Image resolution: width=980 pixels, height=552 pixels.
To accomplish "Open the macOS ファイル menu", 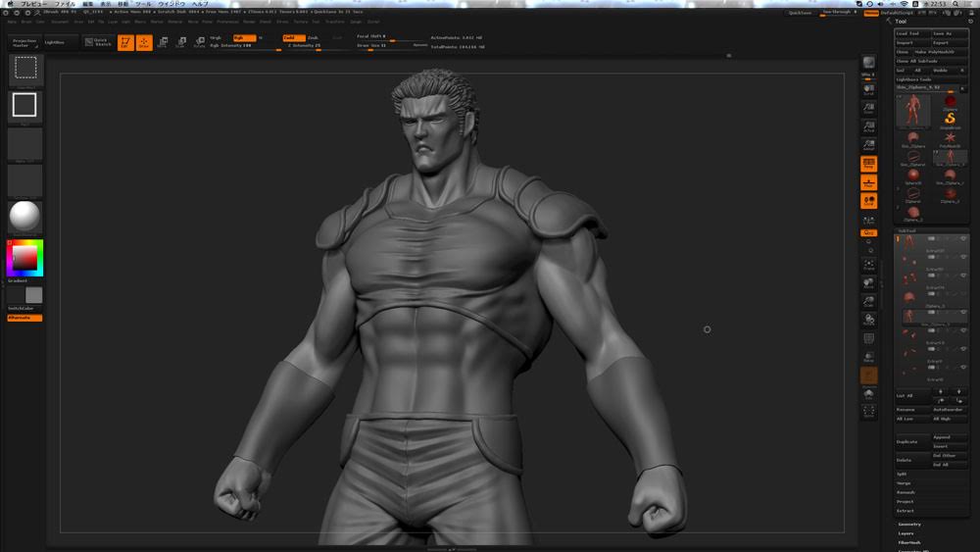I will (x=64, y=4).
